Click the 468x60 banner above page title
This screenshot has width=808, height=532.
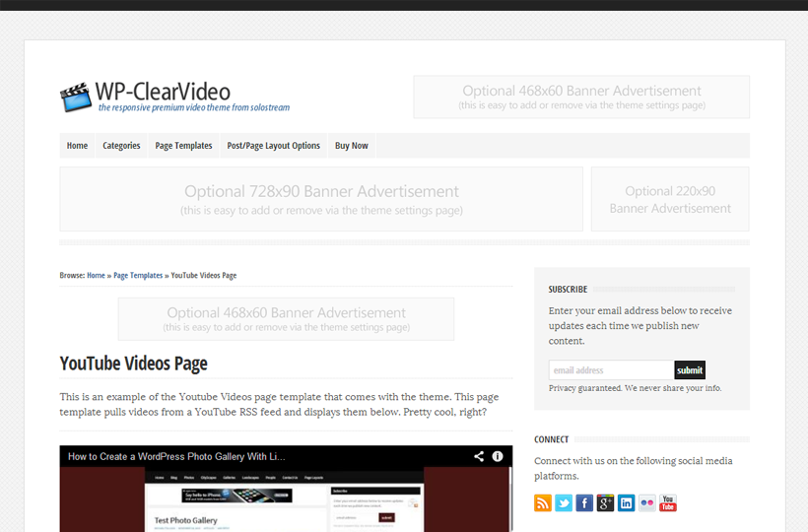pos(286,319)
